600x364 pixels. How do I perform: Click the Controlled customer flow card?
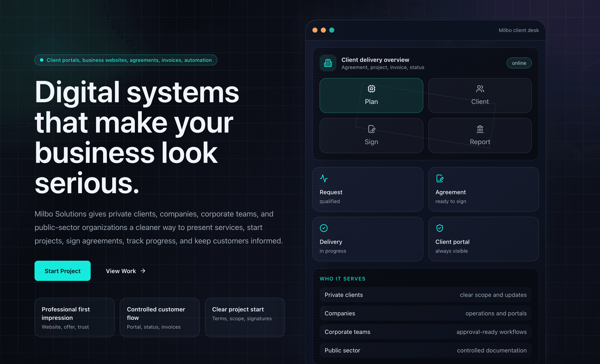(x=160, y=318)
